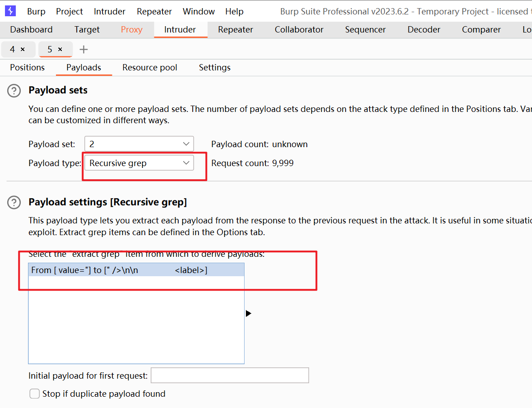Go to the Resource pool tab
Screen dimensions: 532x408
[150, 68]
